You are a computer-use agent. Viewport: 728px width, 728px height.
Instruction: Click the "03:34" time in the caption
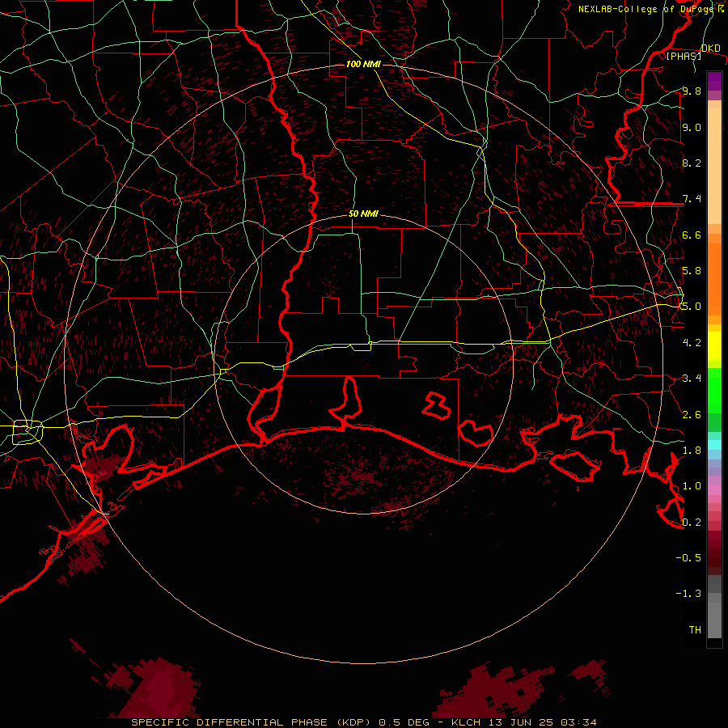(x=578, y=722)
